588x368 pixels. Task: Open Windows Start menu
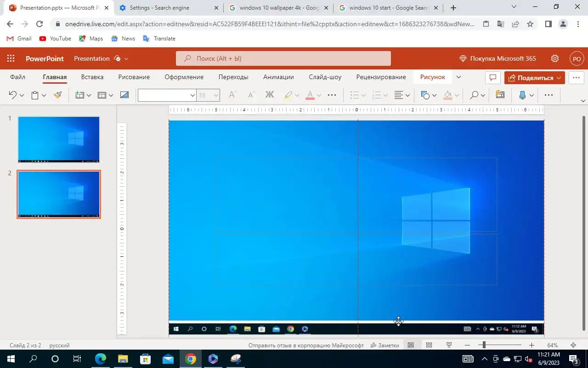pos(11,359)
